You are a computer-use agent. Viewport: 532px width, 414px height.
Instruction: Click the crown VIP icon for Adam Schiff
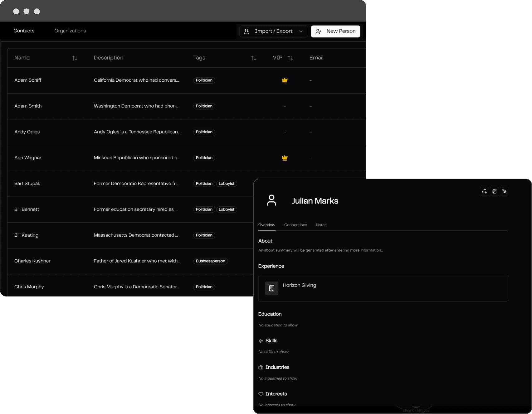[285, 80]
